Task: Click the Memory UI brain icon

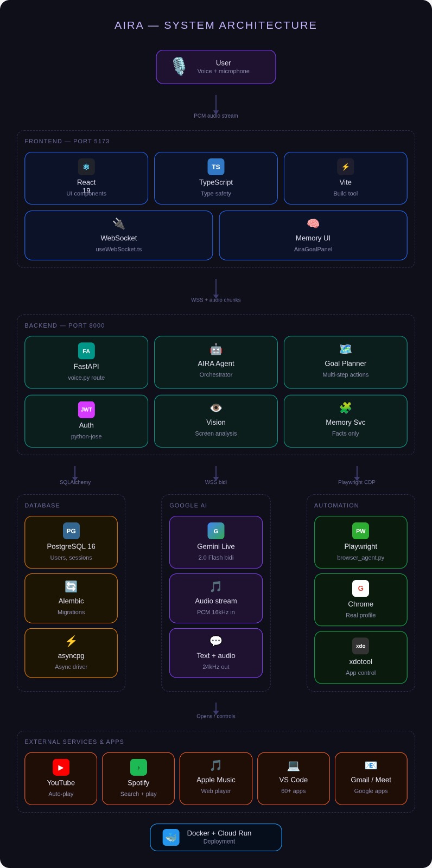Action: [x=313, y=224]
